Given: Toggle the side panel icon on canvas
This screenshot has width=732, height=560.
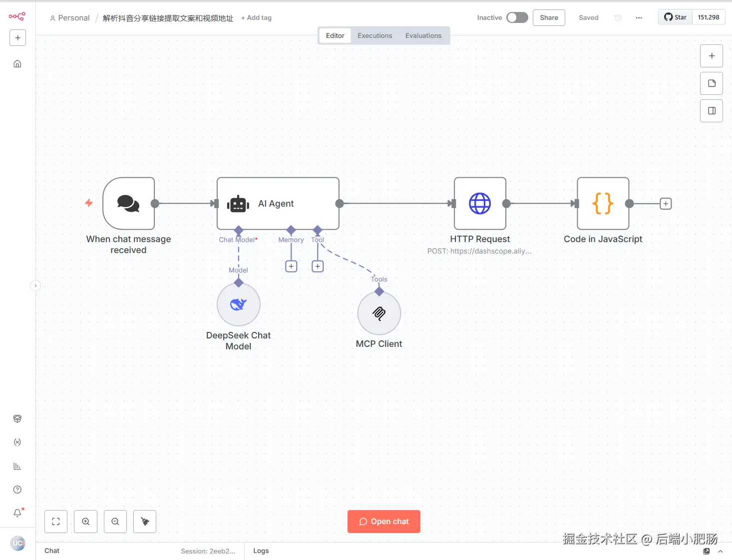Looking at the screenshot, I should coord(712,111).
